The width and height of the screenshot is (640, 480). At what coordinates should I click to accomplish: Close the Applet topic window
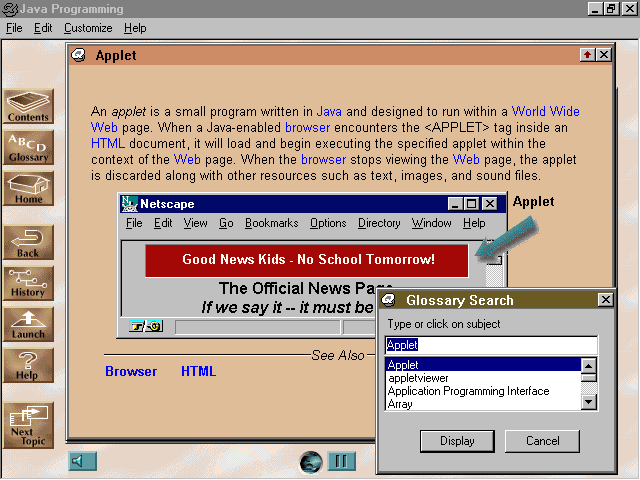click(x=604, y=55)
